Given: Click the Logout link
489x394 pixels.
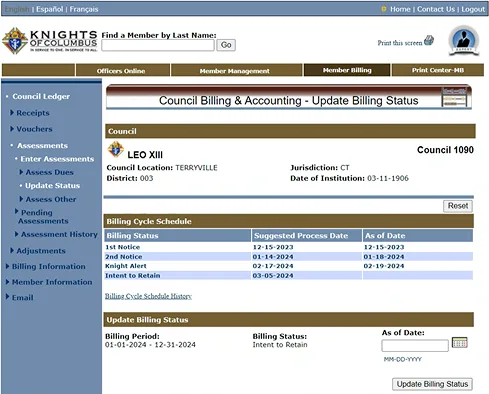Looking at the screenshot, I should click(x=473, y=9).
